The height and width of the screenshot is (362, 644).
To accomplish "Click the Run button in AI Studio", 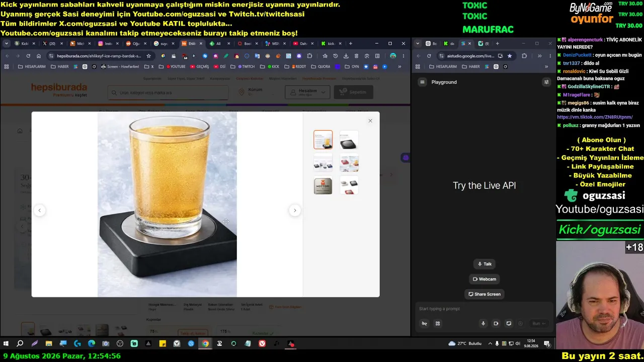I will coord(538,323).
